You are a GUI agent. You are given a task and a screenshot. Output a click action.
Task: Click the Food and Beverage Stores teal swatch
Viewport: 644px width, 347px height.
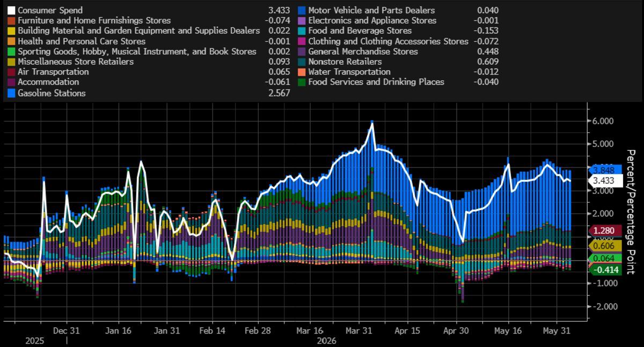pos(302,31)
